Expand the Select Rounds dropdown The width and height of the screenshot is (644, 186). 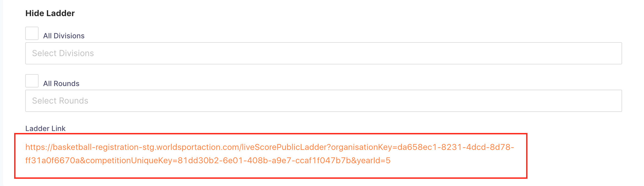point(323,101)
